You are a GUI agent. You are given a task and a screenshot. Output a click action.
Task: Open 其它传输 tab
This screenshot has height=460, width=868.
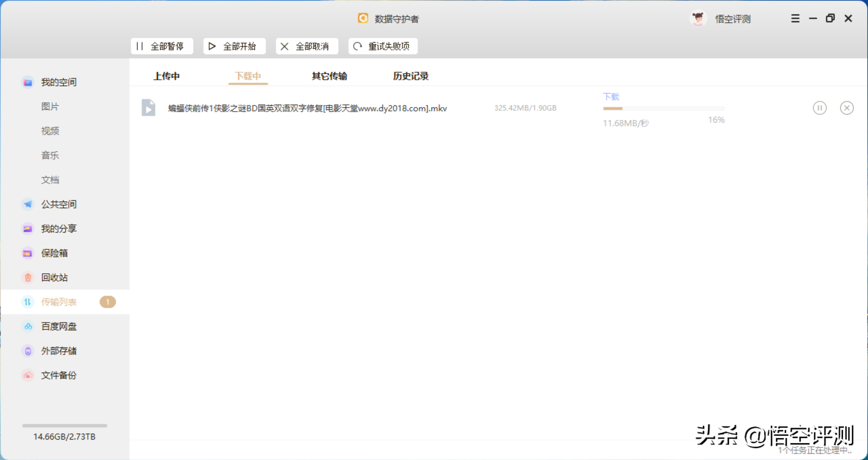click(329, 76)
